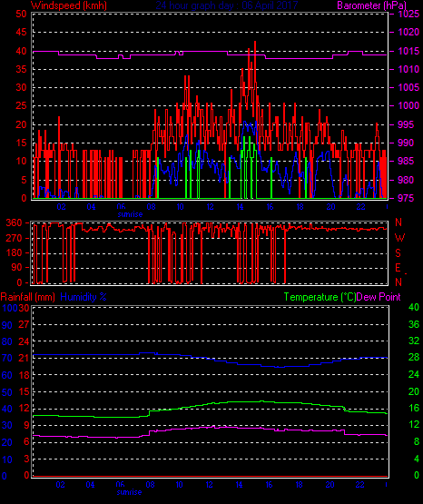Click the 1015 barometer scale value
The image size is (423, 504).
[408, 51]
